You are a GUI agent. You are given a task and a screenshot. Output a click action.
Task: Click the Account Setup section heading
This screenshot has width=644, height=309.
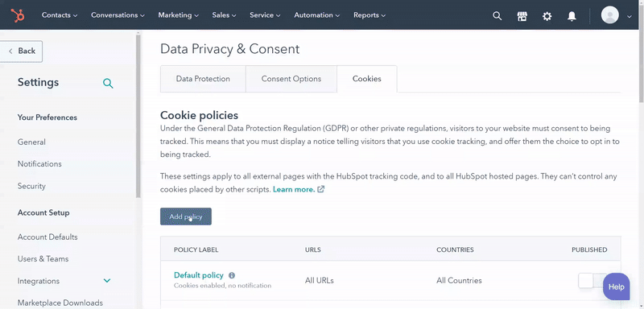43,212
